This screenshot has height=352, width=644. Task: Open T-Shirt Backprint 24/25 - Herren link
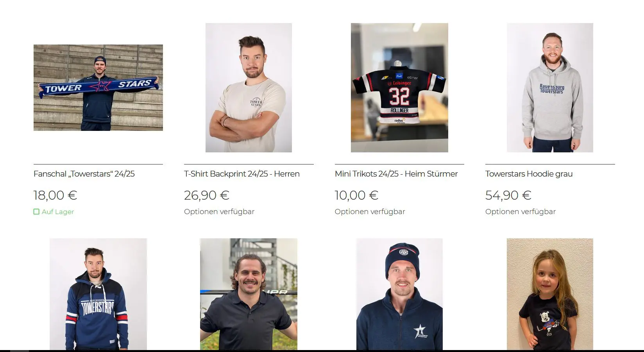pos(242,174)
